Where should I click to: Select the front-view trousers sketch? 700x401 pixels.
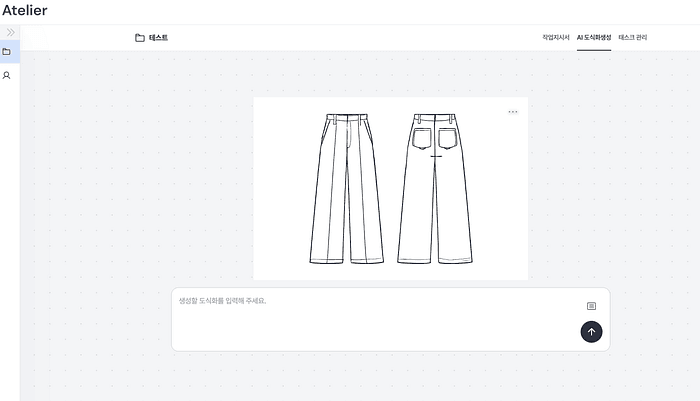click(x=347, y=188)
